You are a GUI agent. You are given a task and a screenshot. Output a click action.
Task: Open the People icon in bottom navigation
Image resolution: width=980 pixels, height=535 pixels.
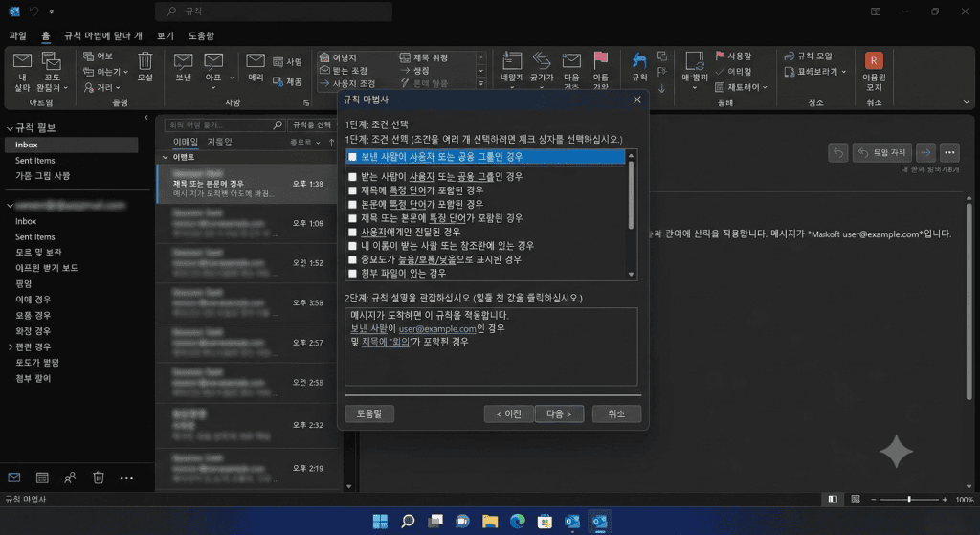(x=70, y=478)
